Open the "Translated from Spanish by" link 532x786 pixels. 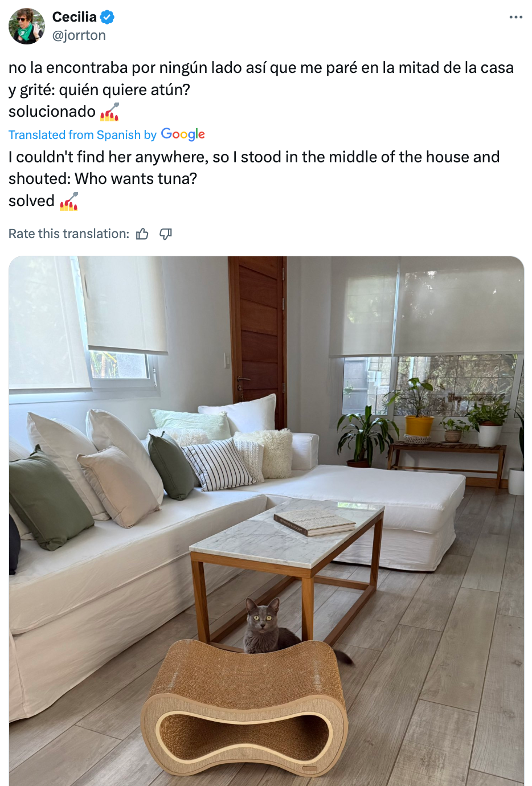pos(83,135)
